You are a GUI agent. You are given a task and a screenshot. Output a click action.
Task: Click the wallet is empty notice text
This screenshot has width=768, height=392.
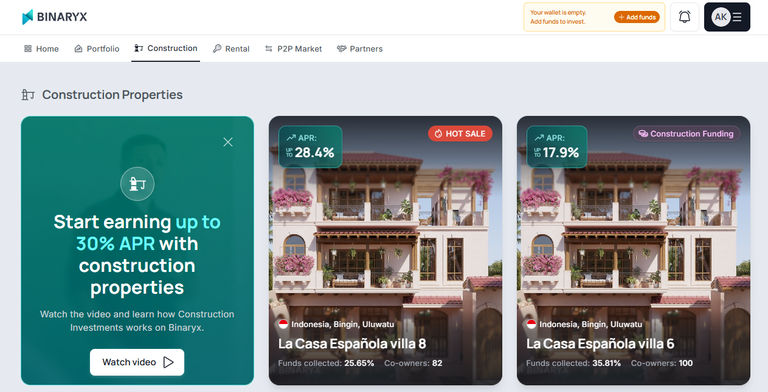tap(558, 17)
